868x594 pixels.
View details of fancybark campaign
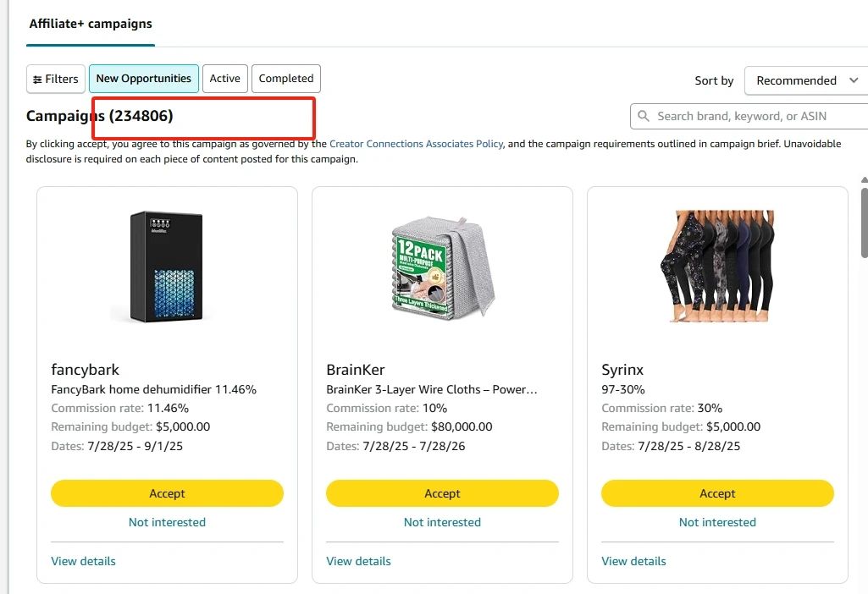tap(83, 561)
